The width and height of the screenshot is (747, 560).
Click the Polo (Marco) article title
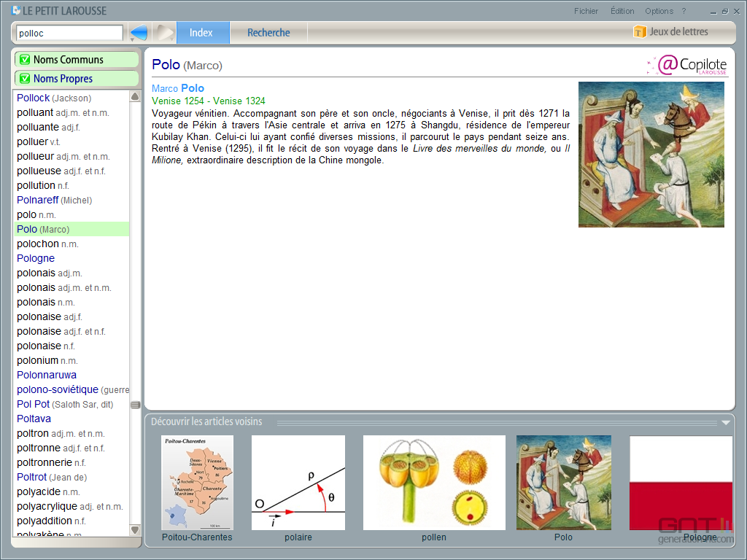pos(187,65)
